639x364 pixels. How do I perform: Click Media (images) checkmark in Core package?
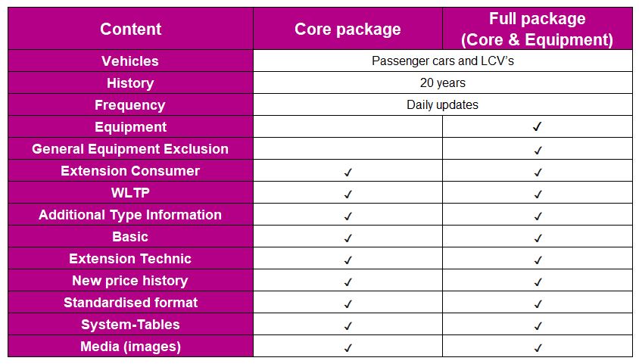point(348,347)
